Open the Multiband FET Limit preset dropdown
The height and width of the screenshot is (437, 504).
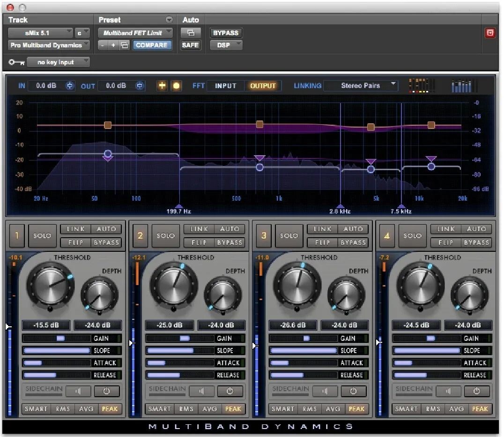135,33
